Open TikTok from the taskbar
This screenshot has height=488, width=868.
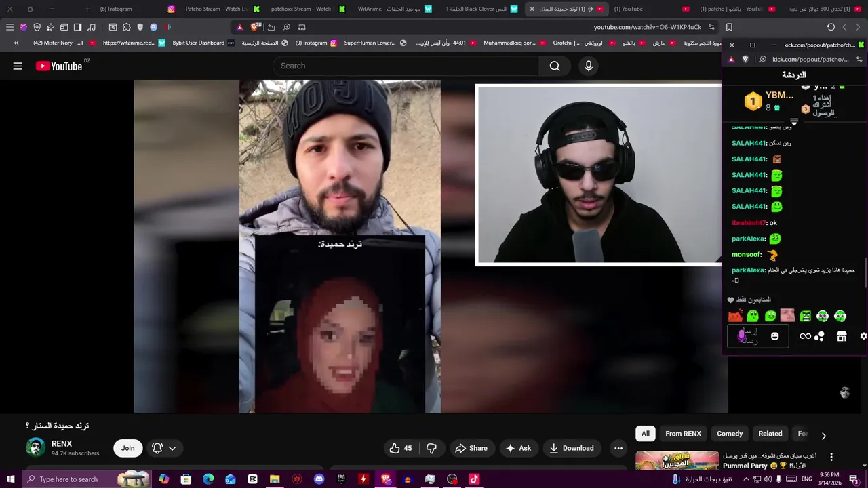point(475,479)
